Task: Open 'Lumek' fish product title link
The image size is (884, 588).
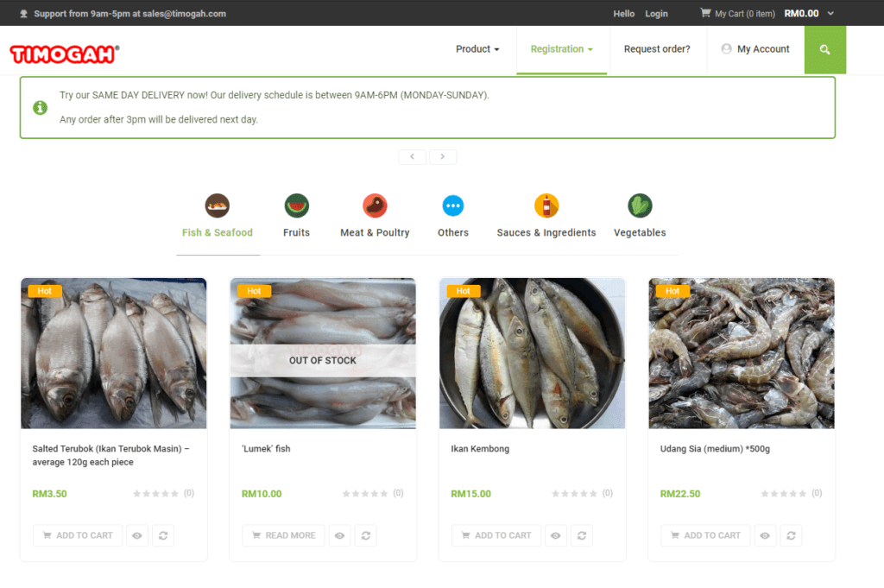Action: (266, 449)
